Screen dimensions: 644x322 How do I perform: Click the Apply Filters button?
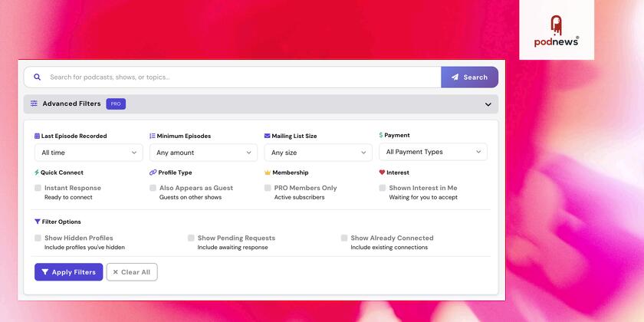[x=68, y=272]
